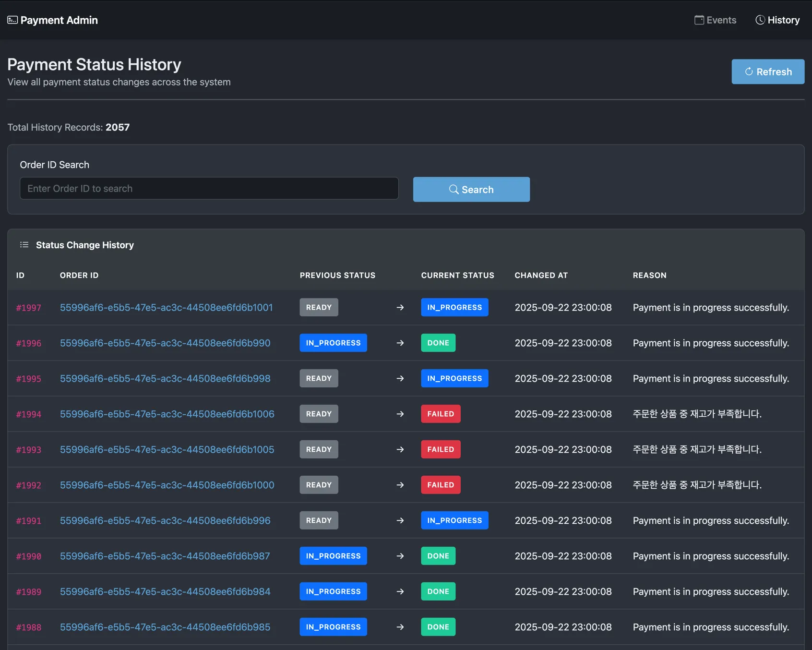This screenshot has height=650, width=812.
Task: Open order link ending in 6fd6b990
Action: click(x=165, y=343)
